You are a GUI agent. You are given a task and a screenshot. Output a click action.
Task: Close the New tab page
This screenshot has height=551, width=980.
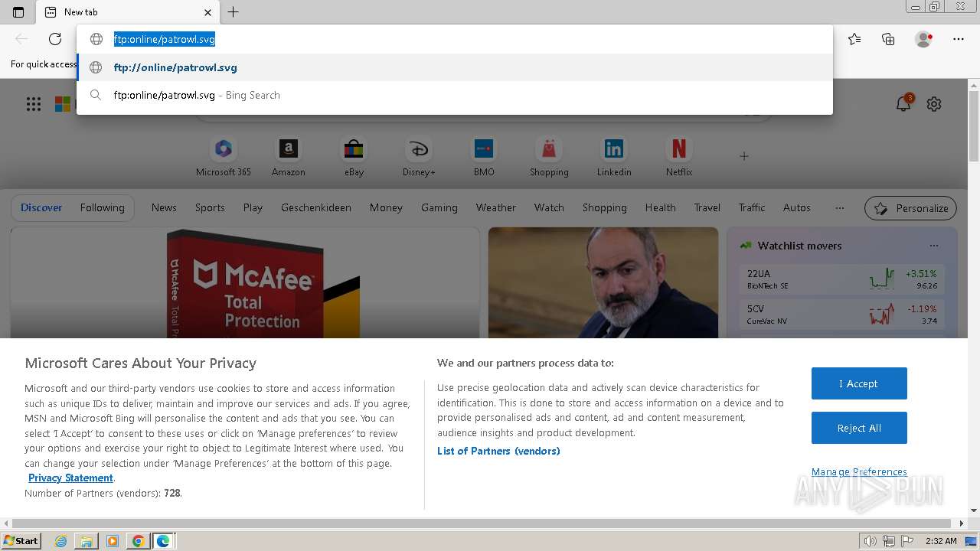[207, 12]
